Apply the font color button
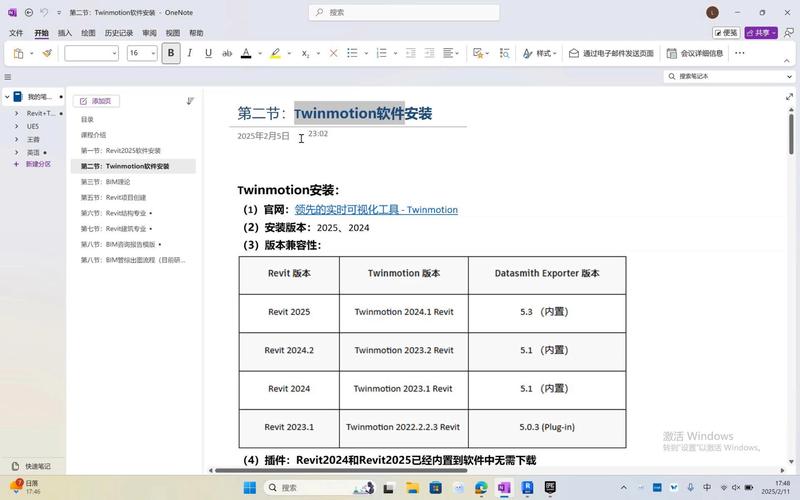Image resolution: width=800 pixels, height=500 pixels. [x=246, y=53]
